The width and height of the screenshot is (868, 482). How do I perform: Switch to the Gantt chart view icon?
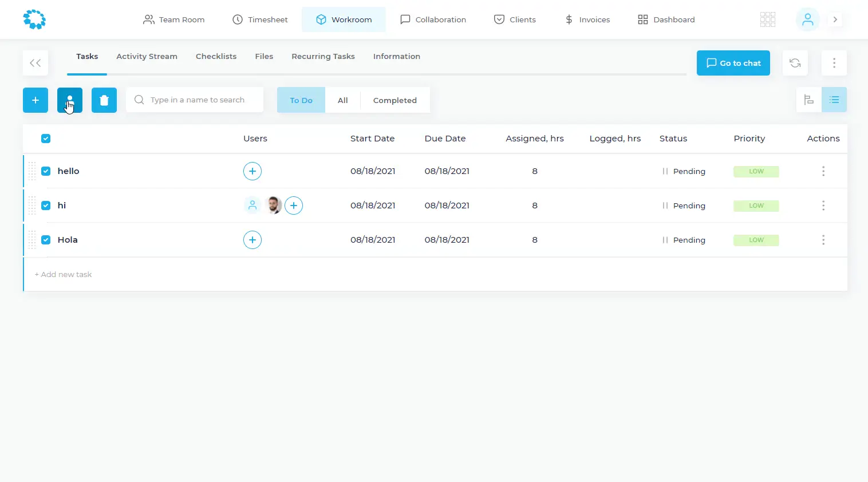pyautogui.click(x=808, y=100)
